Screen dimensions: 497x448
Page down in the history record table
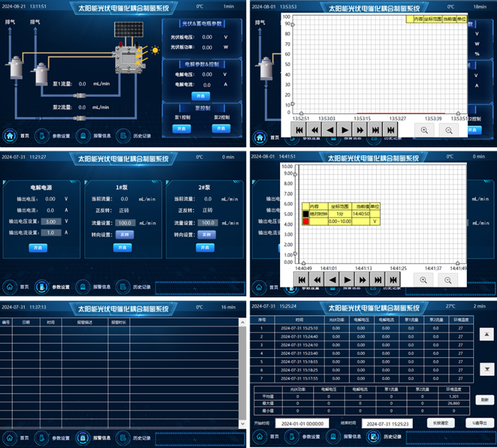pos(487,369)
